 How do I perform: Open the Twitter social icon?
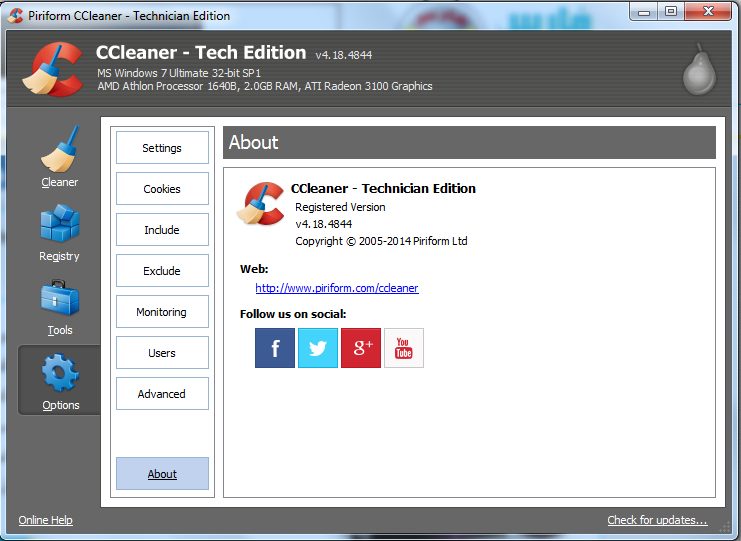coord(318,348)
